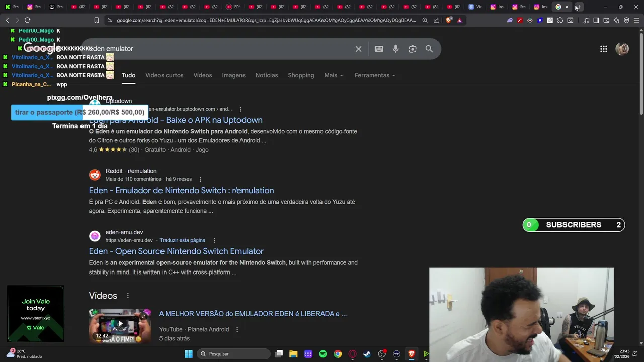Open the zoom level magnifier in address bar
Viewport: 644px width, 362px height.
click(425, 20)
